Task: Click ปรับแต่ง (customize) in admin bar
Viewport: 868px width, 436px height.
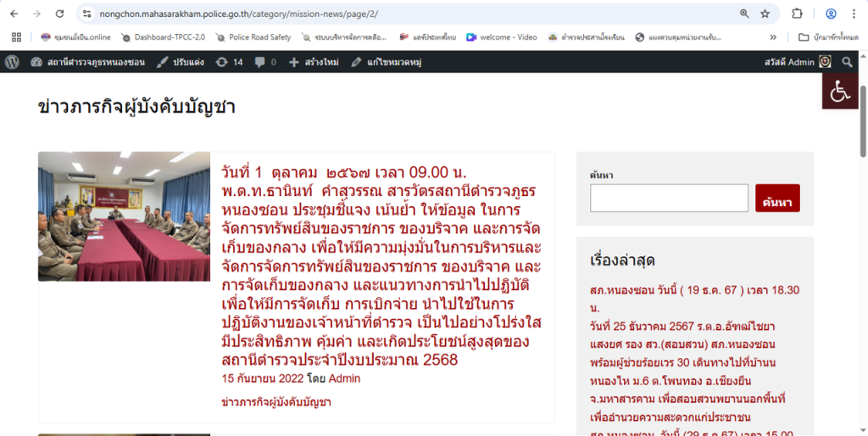Action: (x=181, y=62)
